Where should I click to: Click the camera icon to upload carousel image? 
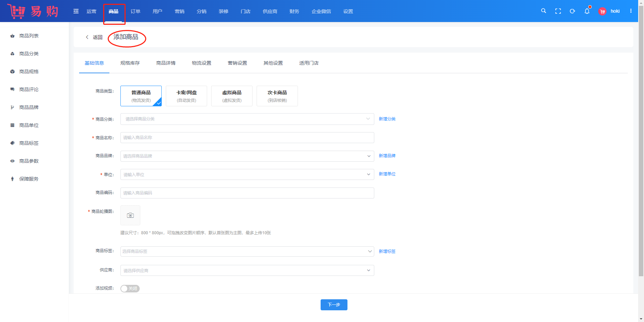130,215
